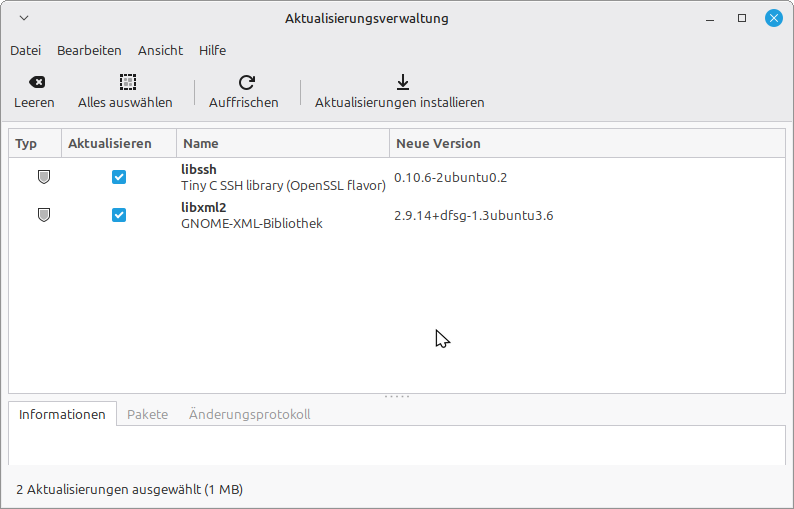This screenshot has height=509, width=794.
Task: Open the Bearbeiten menu
Action: (x=89, y=50)
